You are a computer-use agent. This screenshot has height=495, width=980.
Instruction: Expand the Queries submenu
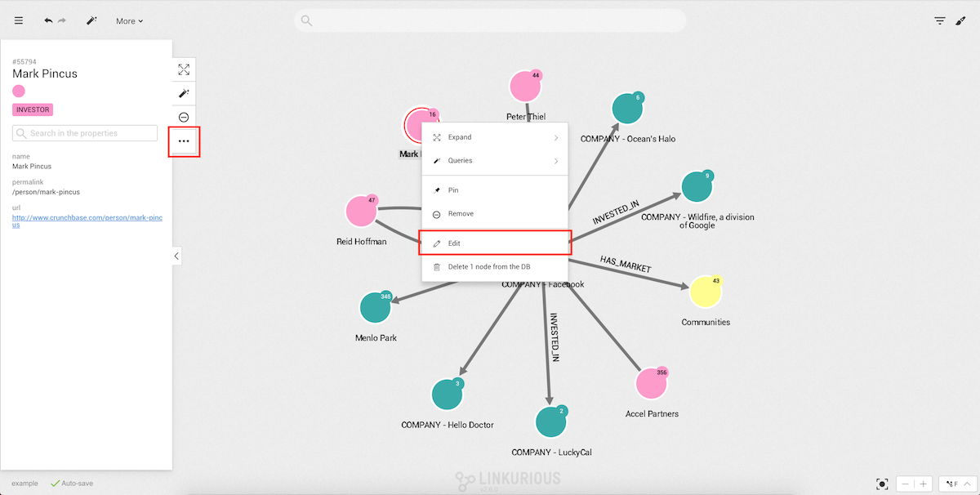coord(495,161)
